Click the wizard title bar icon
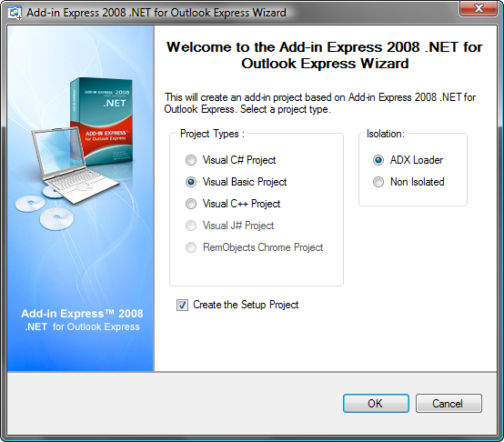Screen dimensions: 504x442 (15, 13)
